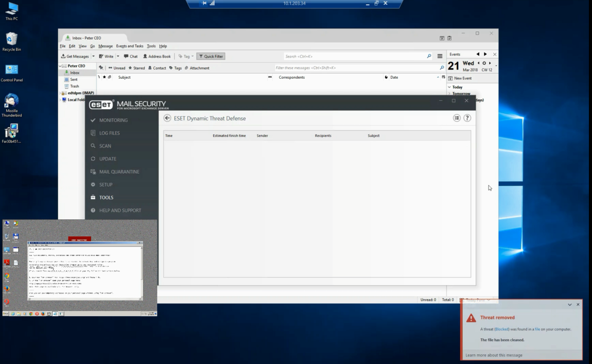The height and width of the screenshot is (364, 592).
Task: Toggle the Quick Filter button
Action: click(211, 56)
